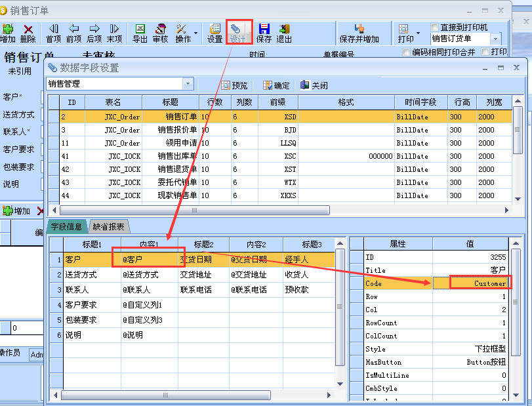Go to previous record with 前项

tap(74, 33)
